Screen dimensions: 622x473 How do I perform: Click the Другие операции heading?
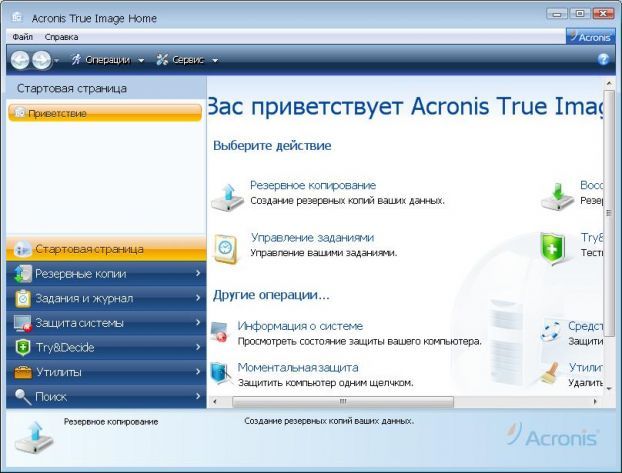[x=271, y=295]
